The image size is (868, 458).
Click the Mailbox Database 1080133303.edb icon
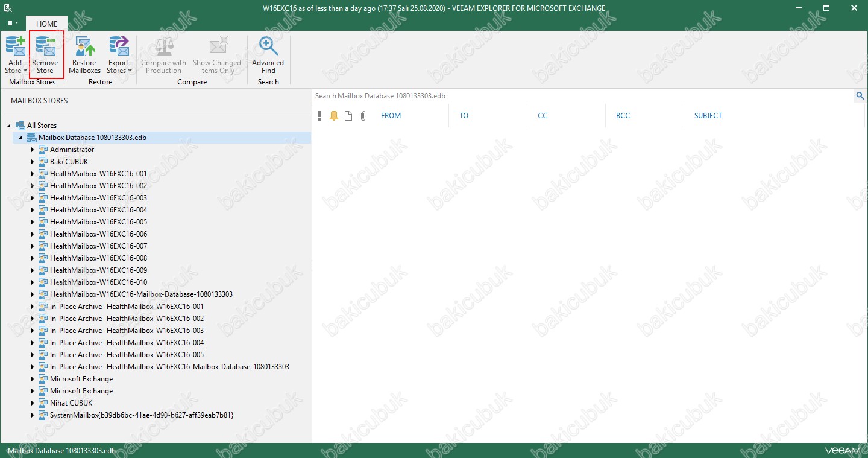pyautogui.click(x=31, y=138)
